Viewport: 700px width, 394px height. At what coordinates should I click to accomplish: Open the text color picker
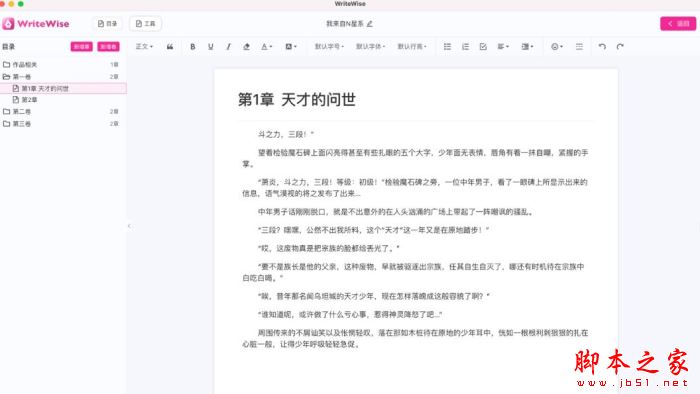pos(267,46)
